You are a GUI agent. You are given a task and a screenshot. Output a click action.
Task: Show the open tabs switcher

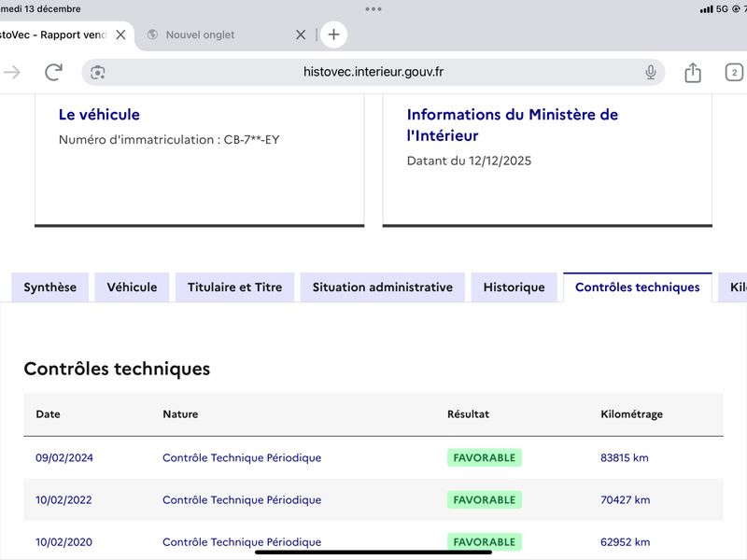tap(734, 72)
